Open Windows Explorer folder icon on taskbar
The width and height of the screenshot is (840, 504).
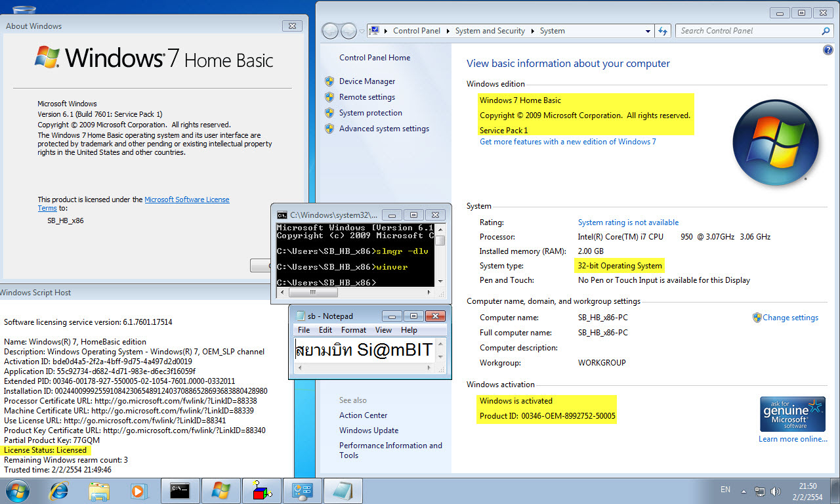100,490
